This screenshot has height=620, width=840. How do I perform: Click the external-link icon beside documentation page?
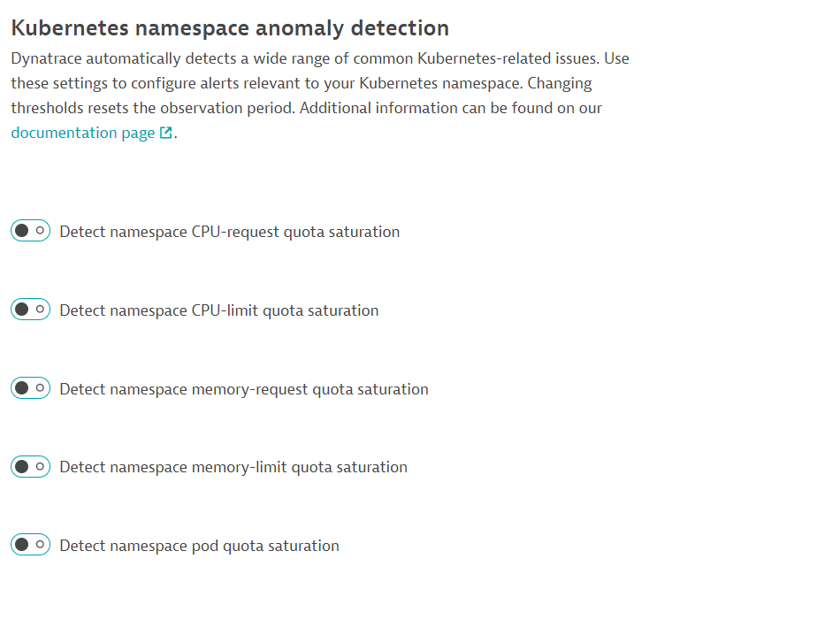pos(166,134)
